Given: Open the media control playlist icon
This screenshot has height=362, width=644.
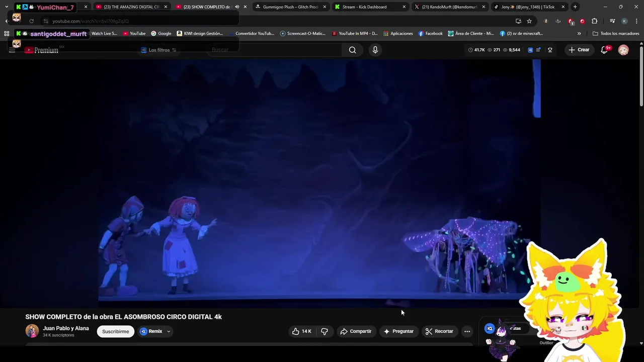Looking at the screenshot, I should click(x=612, y=21).
